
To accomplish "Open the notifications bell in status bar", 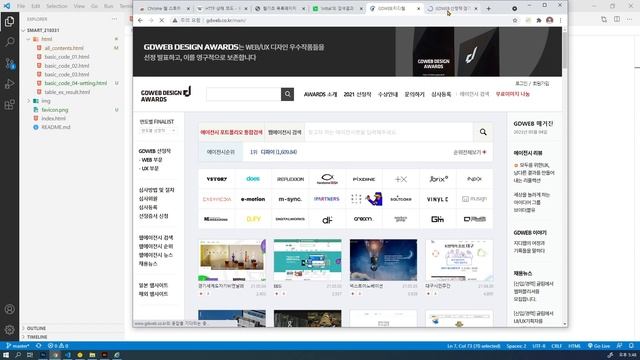I will point(631,346).
